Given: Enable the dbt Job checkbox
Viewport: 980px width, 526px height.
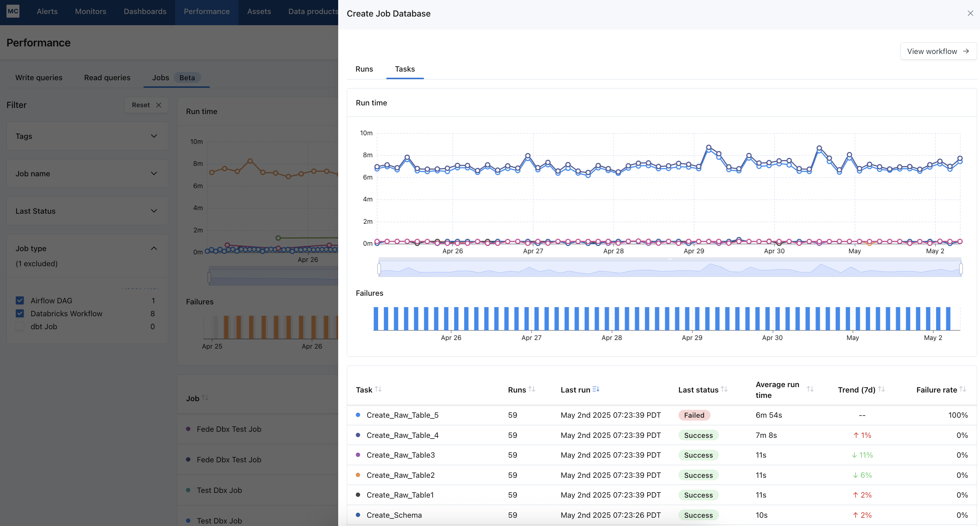Looking at the screenshot, I should coord(20,326).
